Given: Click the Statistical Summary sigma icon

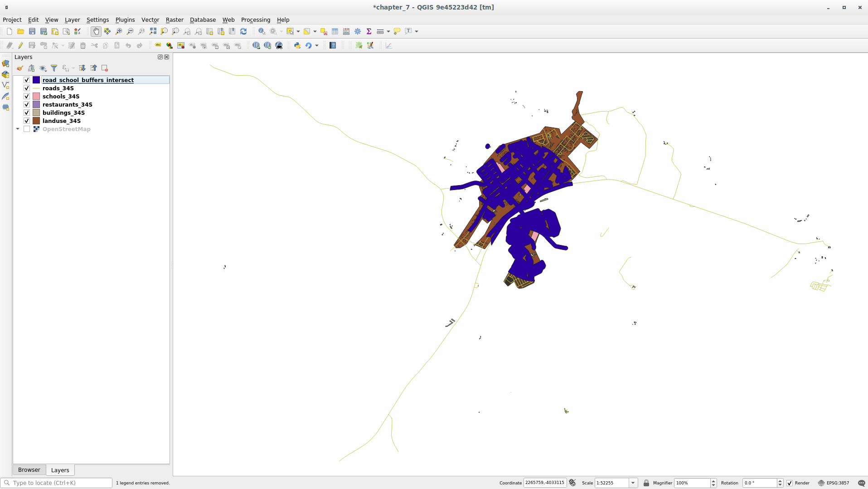Looking at the screenshot, I should click(x=369, y=31).
